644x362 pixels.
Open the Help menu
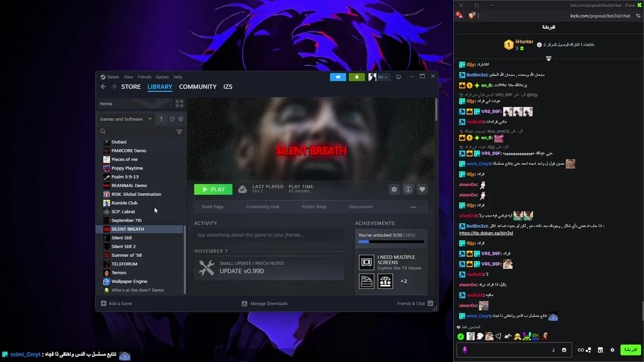click(x=178, y=77)
